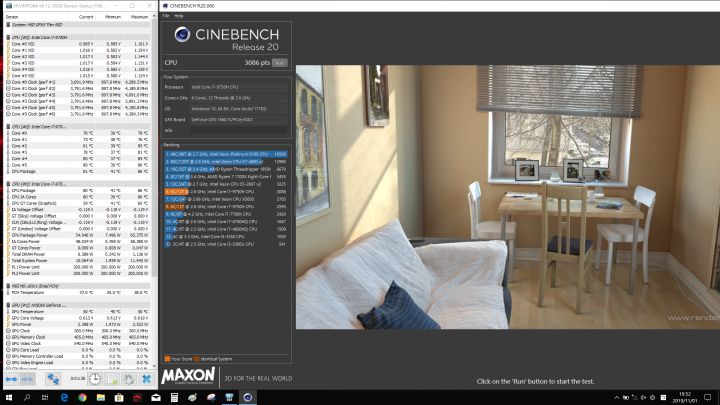The height and width of the screenshot is (405, 720).
Task: Select ranking entry 10 Intel Core i7-6700HQ
Action: point(226,221)
